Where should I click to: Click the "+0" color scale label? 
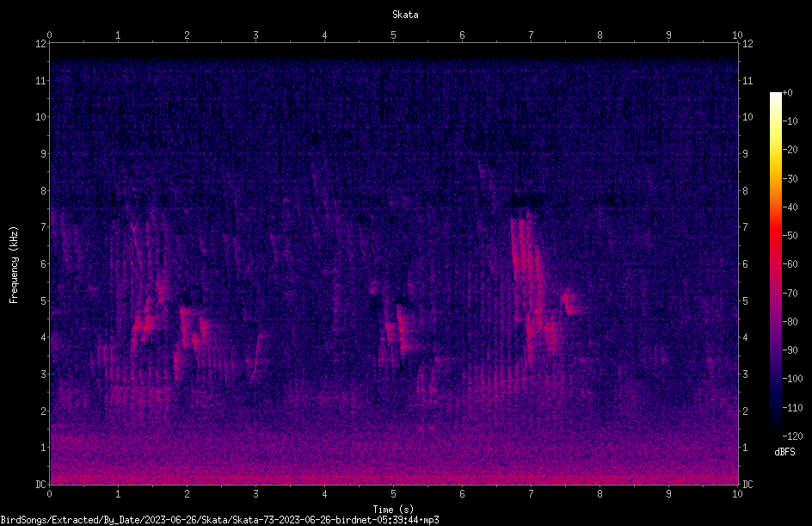click(787, 93)
